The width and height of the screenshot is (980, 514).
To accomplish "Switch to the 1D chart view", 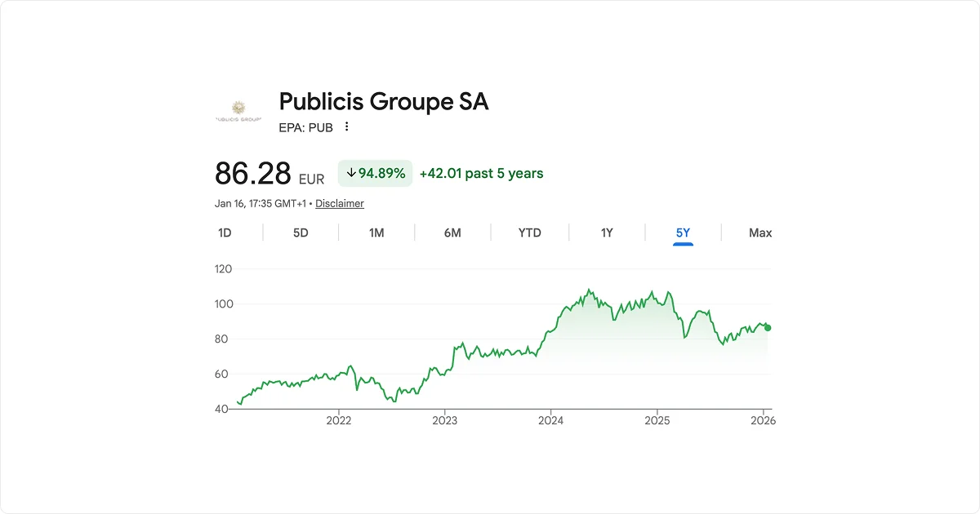I will (x=224, y=233).
